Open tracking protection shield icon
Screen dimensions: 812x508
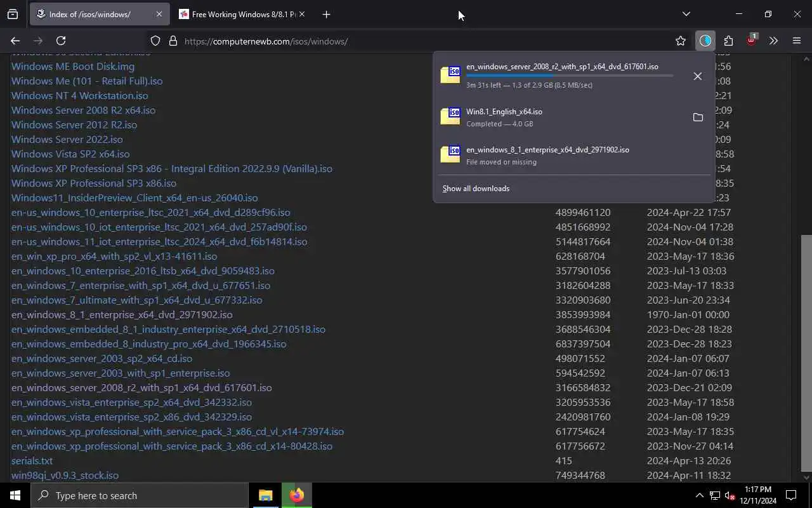[155, 41]
